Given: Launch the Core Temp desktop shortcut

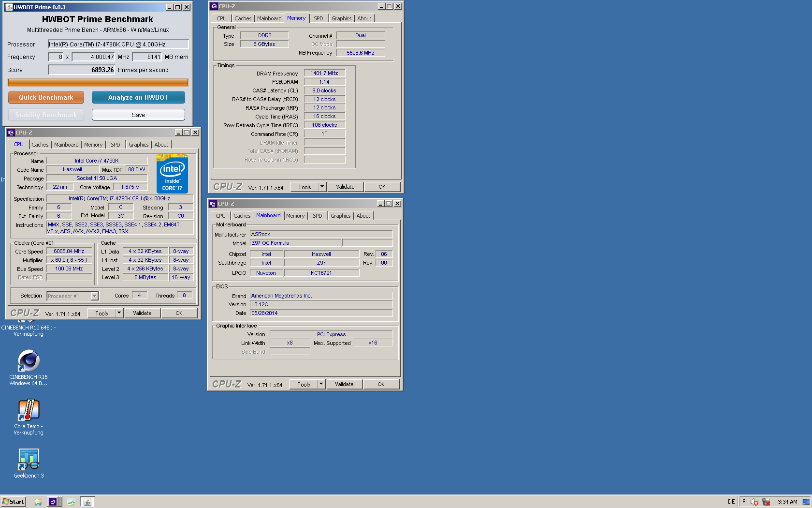Looking at the screenshot, I should [29, 417].
